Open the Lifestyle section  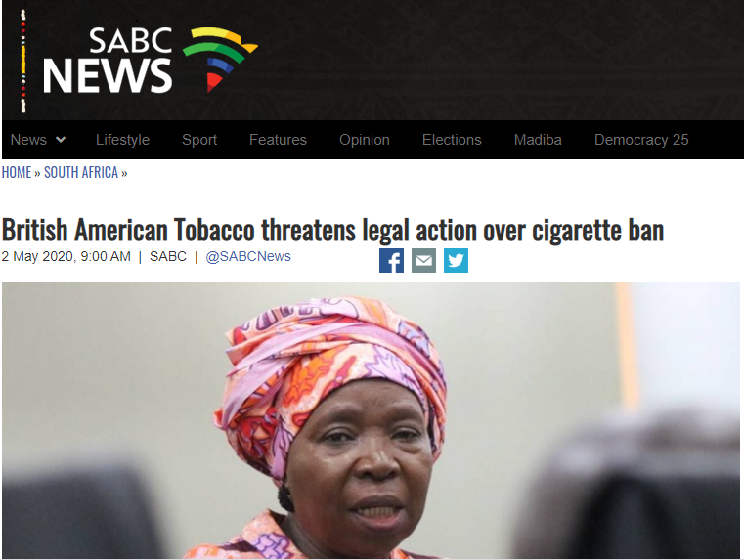click(122, 140)
